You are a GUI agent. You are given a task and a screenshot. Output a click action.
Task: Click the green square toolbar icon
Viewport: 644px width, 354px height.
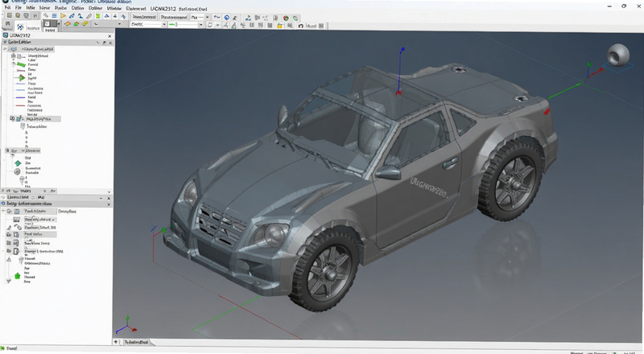click(x=97, y=16)
